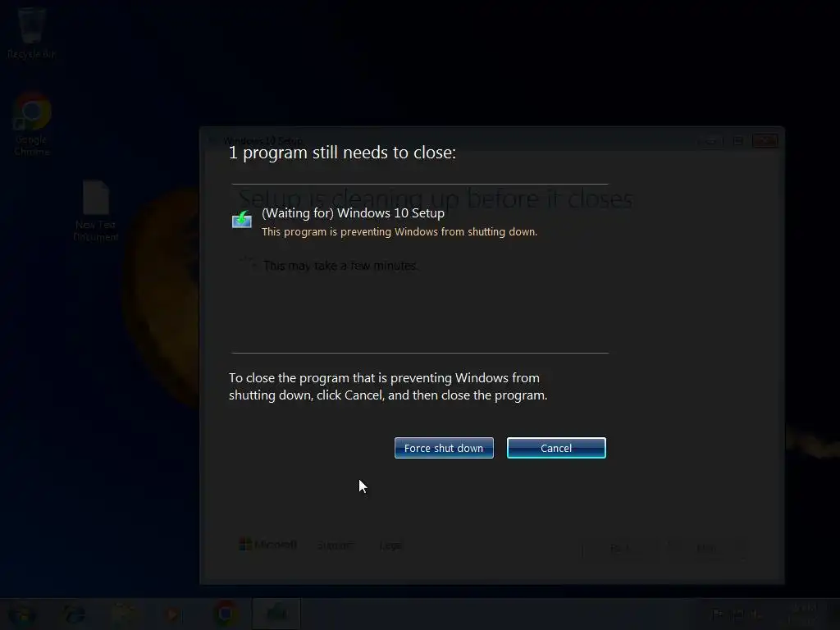Screen dimensions: 840x630
Task: Select "(Waiting for) Windows 10 Setup" entry
Action: [353, 213]
